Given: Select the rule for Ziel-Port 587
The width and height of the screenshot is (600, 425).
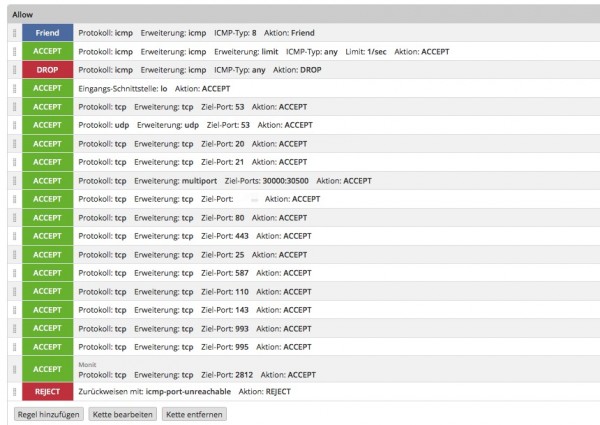Looking at the screenshot, I should (303, 273).
